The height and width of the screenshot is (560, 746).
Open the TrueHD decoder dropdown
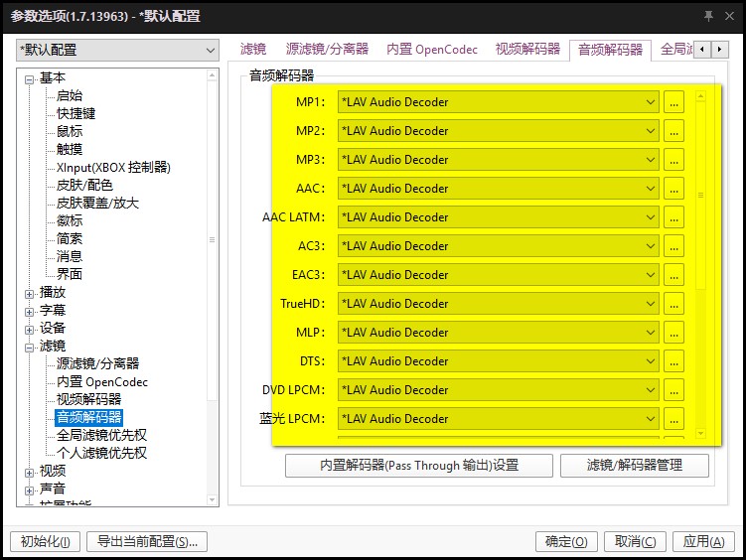coord(498,303)
